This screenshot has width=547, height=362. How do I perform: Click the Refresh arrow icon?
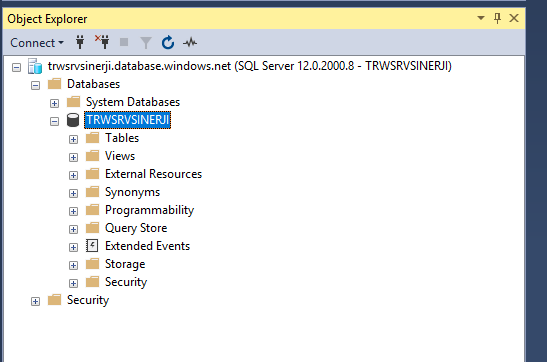click(x=168, y=42)
